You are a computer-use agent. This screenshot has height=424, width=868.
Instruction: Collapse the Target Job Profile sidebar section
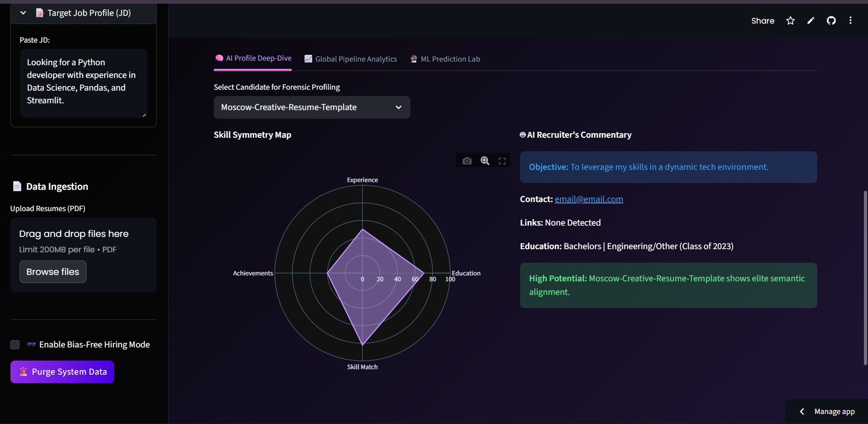[x=23, y=13]
